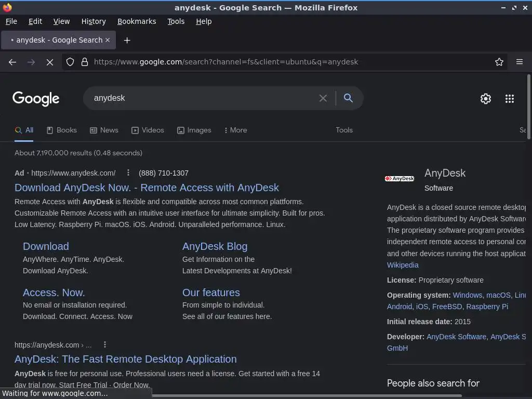Image resolution: width=532 pixels, height=399 pixels.
Task: Bookmark this page with the star icon
Action: (x=499, y=62)
